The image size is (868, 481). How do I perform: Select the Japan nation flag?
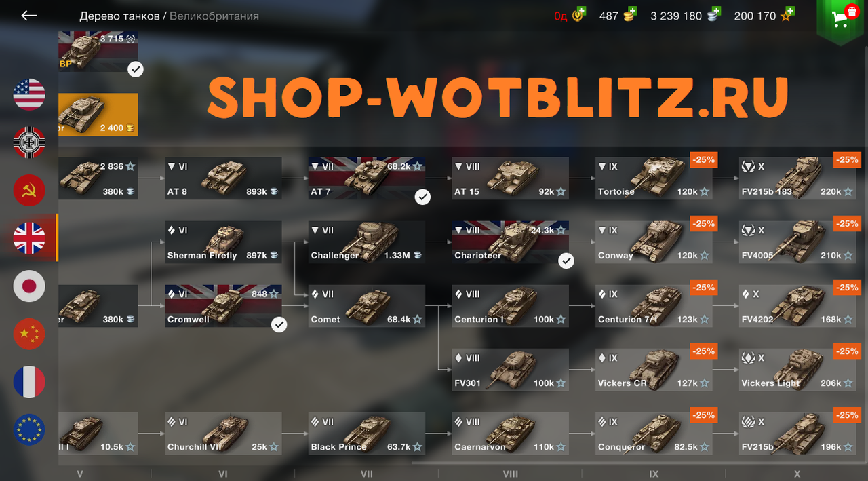coord(29,286)
